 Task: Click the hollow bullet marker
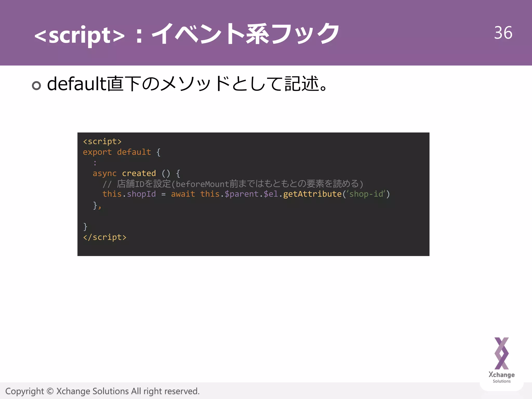click(36, 85)
